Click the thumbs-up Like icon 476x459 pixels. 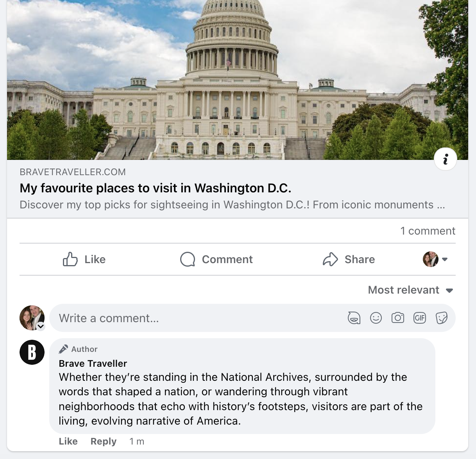[x=70, y=259]
